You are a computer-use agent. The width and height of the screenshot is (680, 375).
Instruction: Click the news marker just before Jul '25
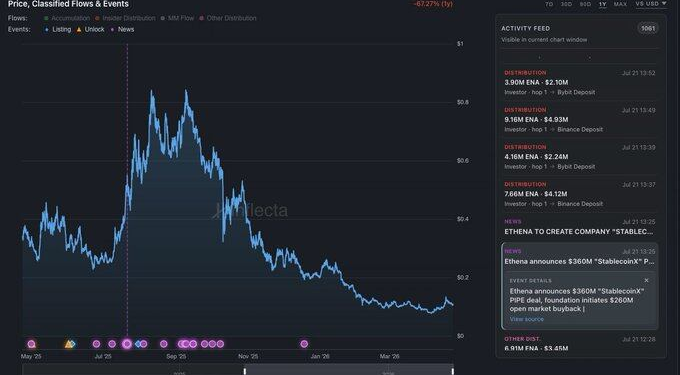point(96,344)
